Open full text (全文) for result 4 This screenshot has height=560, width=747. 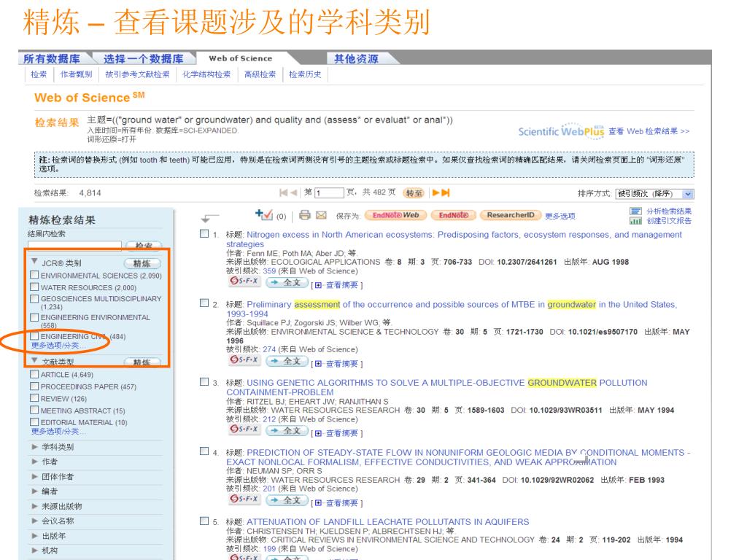[286, 500]
